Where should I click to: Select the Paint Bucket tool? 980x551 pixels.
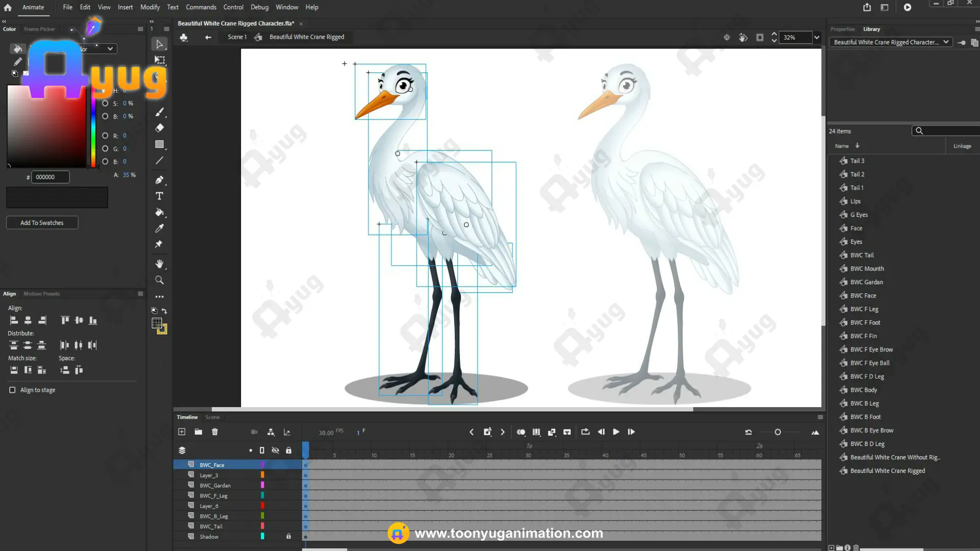point(159,212)
